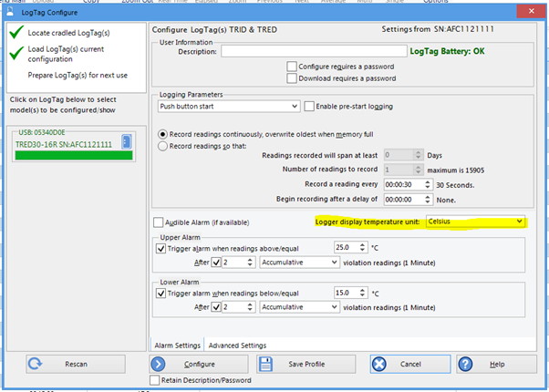Adjust Upper Alarm violation readings count stepper
Image resolution: width=549 pixels, height=392 pixels.
tap(250, 263)
